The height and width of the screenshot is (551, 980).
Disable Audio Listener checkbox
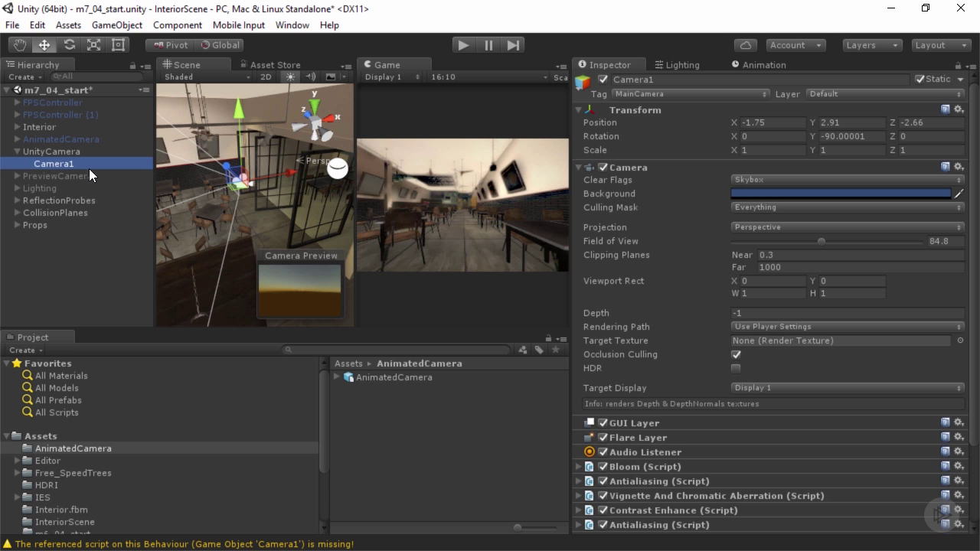(603, 452)
